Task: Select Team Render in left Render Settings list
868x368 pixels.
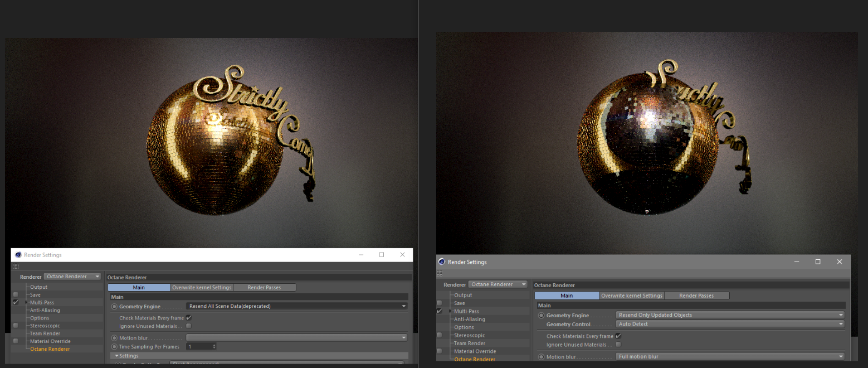Action: click(45, 333)
